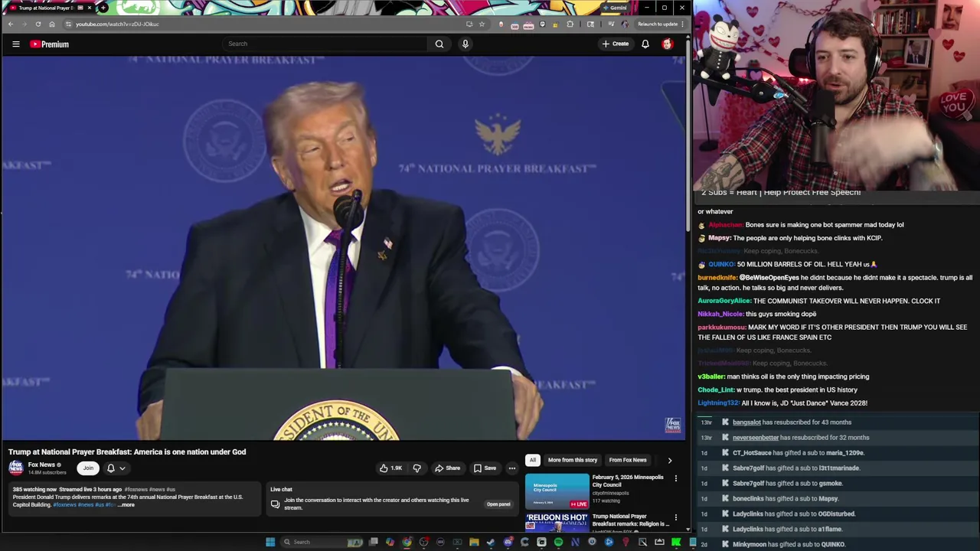Click the #foxnews hashtag in the description

tap(64, 505)
